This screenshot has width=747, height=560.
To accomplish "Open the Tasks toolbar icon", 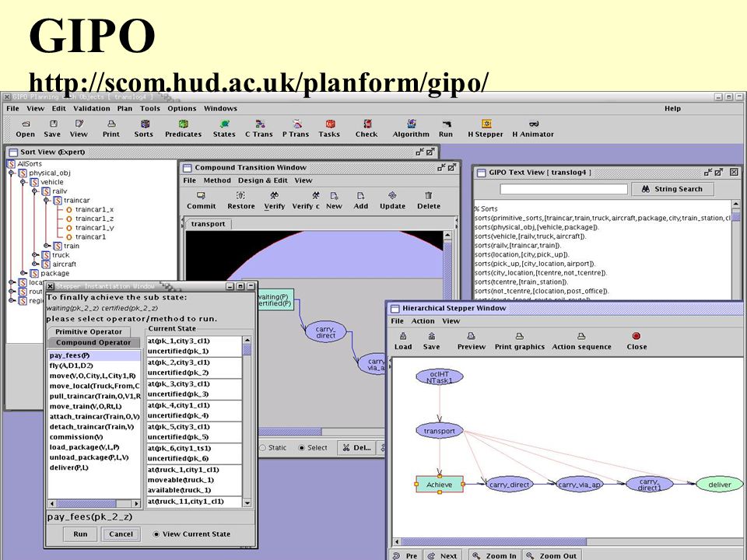I will tap(330, 128).
